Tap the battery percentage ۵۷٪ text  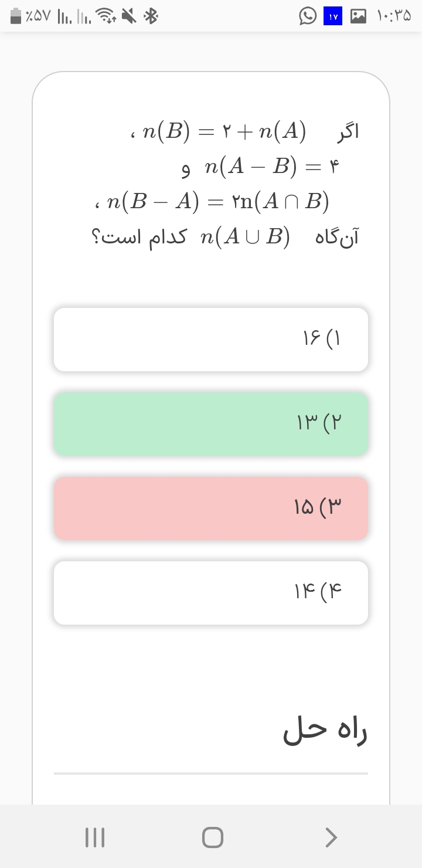pos(38,16)
